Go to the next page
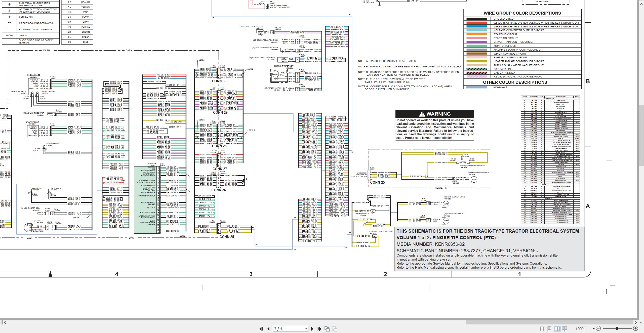Screen dimensions: 644x333 312,329
